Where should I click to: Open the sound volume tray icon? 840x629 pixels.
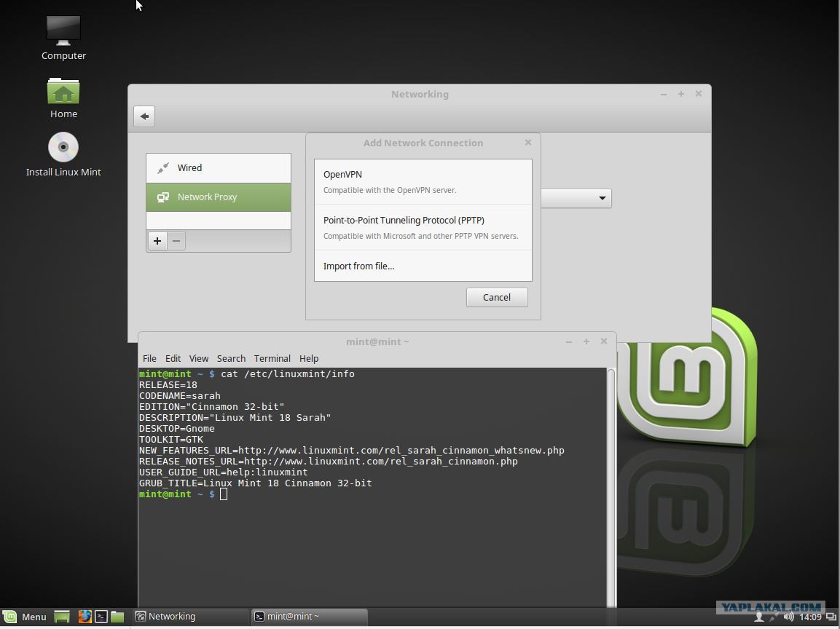(x=788, y=617)
